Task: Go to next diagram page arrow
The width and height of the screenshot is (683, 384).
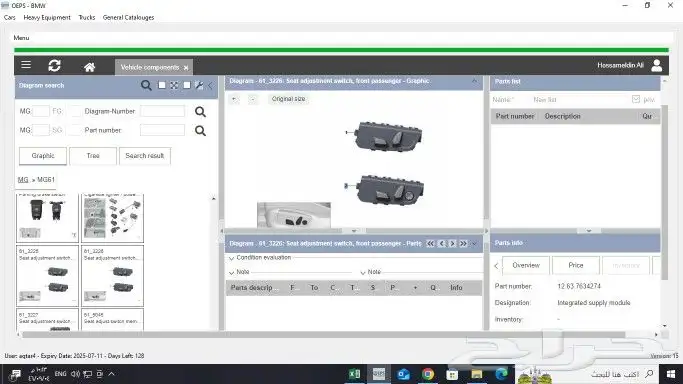Action: [453, 243]
